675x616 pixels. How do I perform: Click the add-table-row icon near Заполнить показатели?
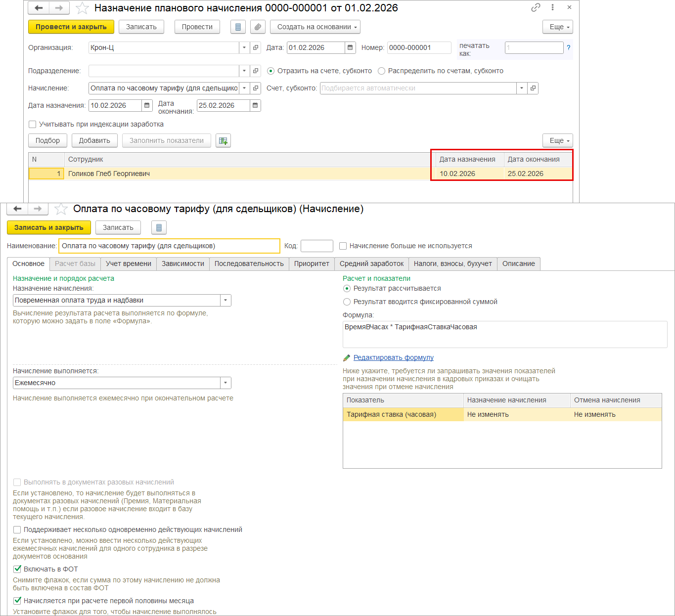(x=223, y=141)
